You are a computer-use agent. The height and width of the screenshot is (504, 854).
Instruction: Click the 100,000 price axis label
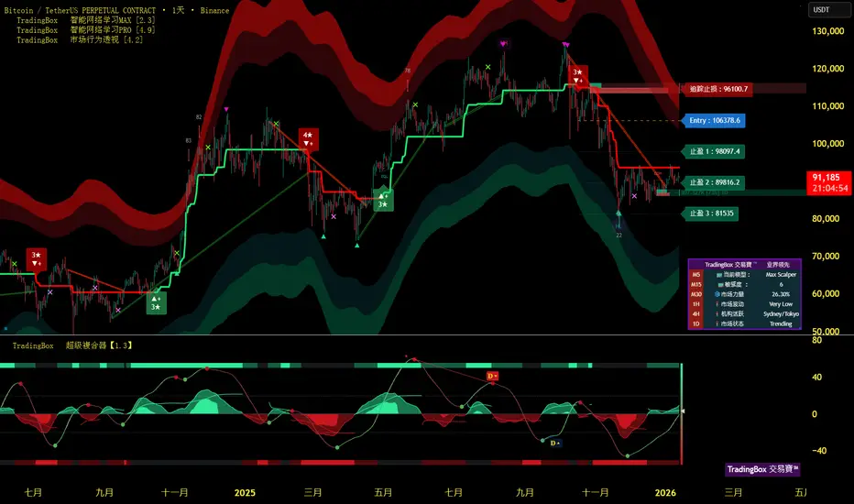(827, 144)
